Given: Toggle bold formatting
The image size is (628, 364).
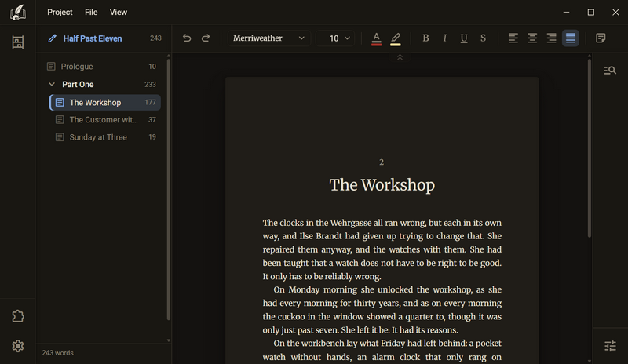Looking at the screenshot, I should 425,38.
